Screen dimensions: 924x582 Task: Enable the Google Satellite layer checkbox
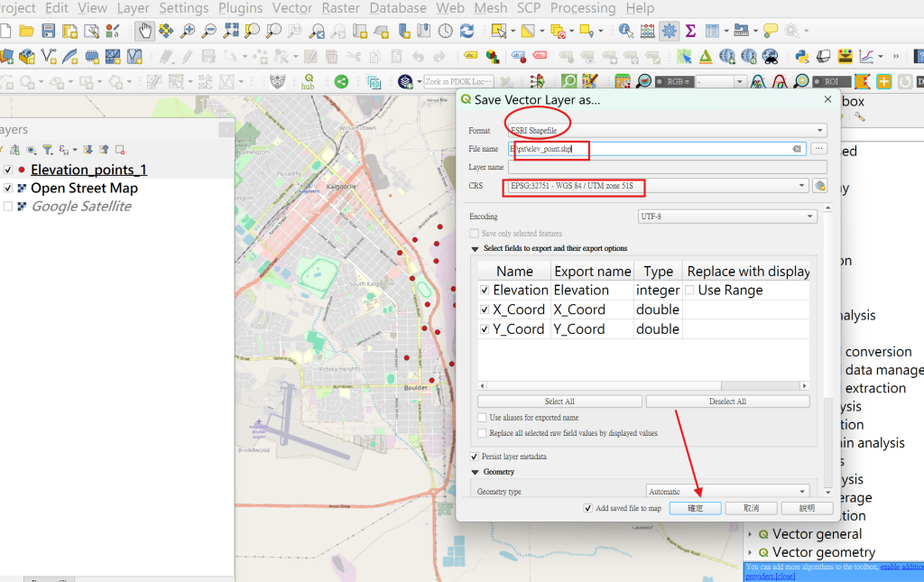click(x=8, y=206)
